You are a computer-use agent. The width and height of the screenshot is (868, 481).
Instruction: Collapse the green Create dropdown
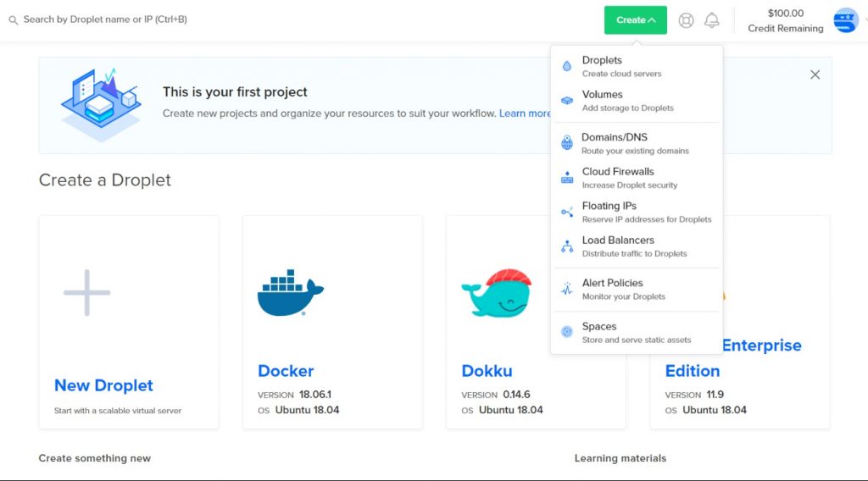point(636,20)
